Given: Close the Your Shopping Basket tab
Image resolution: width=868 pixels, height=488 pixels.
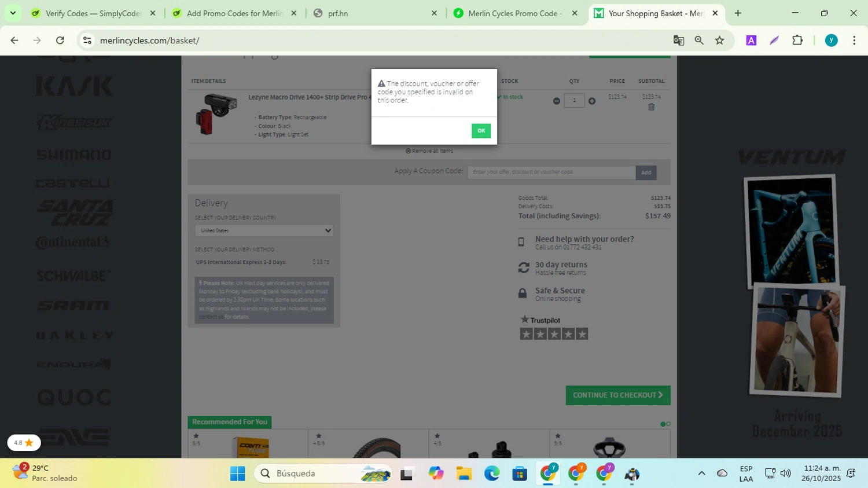Looking at the screenshot, I should pyautogui.click(x=715, y=13).
